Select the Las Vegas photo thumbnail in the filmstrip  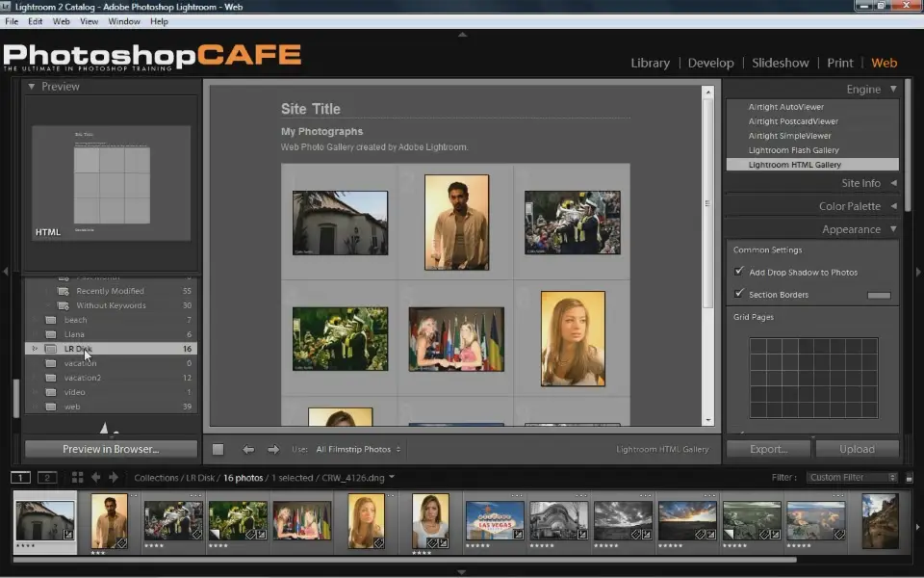[494, 518]
